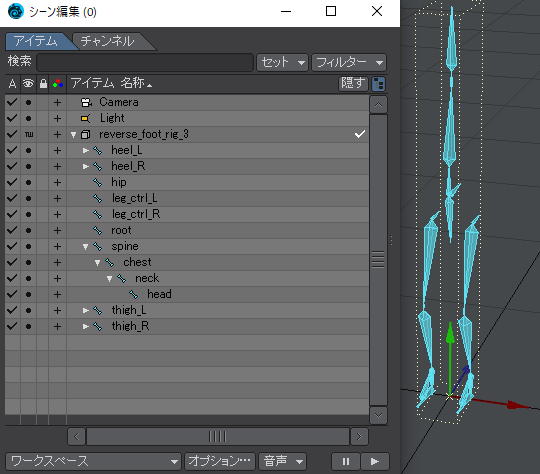Click the reverse_foot_rig_3 object icon
Image resolution: width=540 pixels, height=474 pixels.
tap(85, 134)
